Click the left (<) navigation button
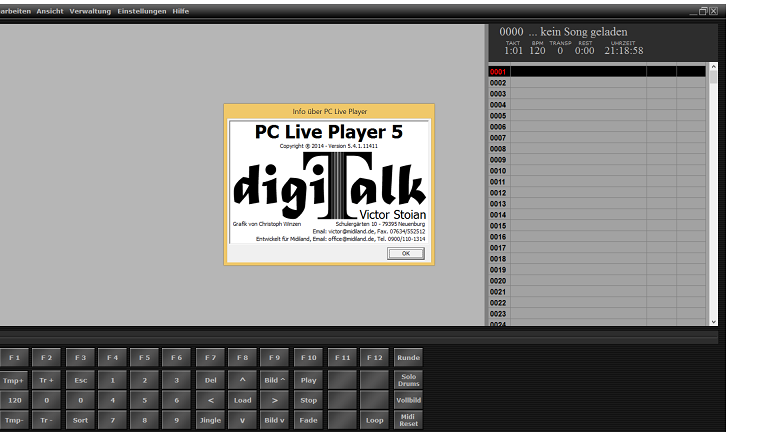768x432 pixels. click(x=210, y=400)
